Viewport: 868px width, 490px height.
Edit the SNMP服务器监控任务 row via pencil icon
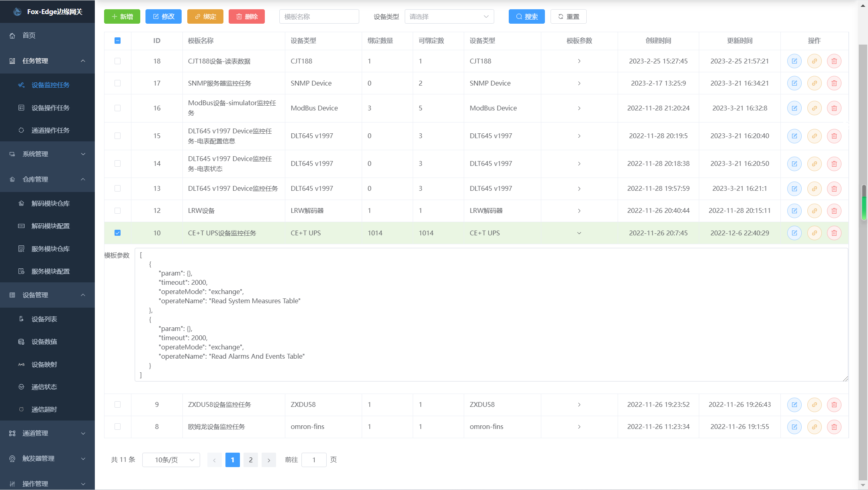(794, 83)
